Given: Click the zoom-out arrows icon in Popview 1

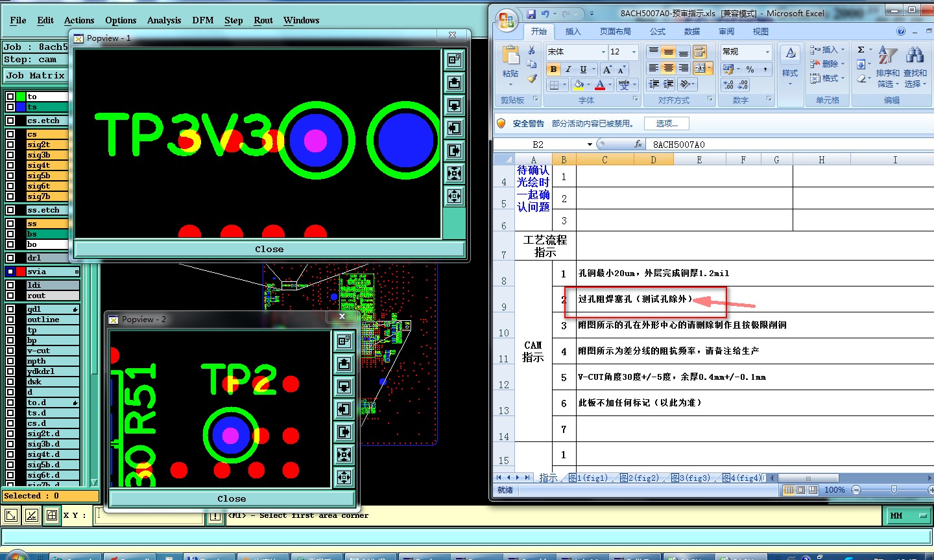Looking at the screenshot, I should click(x=454, y=196).
